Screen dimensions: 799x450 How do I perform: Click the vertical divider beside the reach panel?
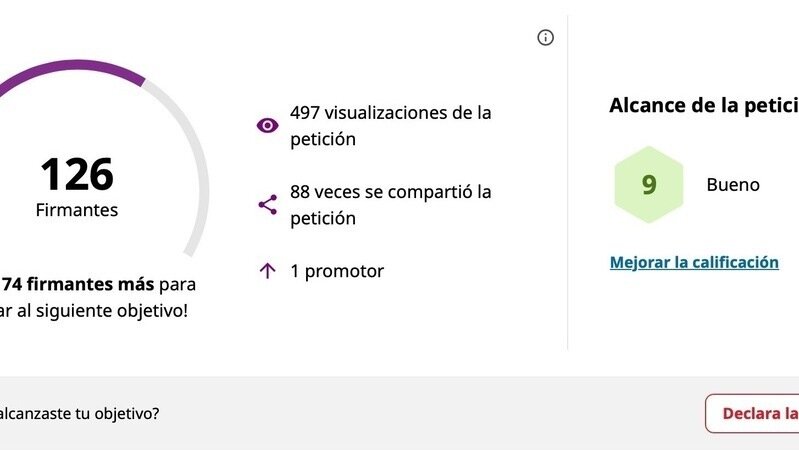(568, 182)
